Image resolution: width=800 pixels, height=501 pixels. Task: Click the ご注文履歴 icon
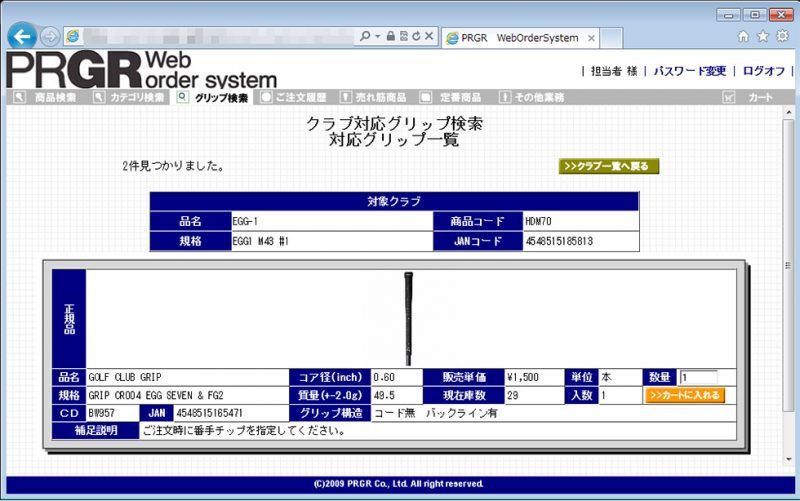pyautogui.click(x=266, y=97)
